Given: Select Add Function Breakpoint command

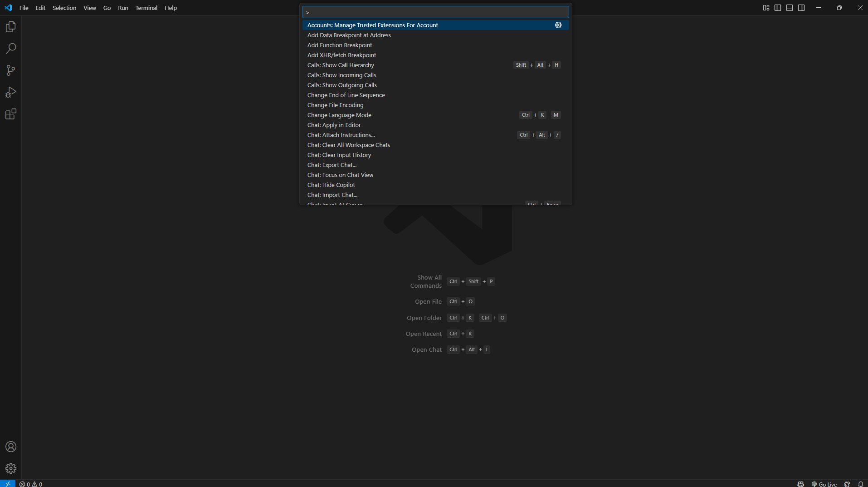Looking at the screenshot, I should (435, 45).
